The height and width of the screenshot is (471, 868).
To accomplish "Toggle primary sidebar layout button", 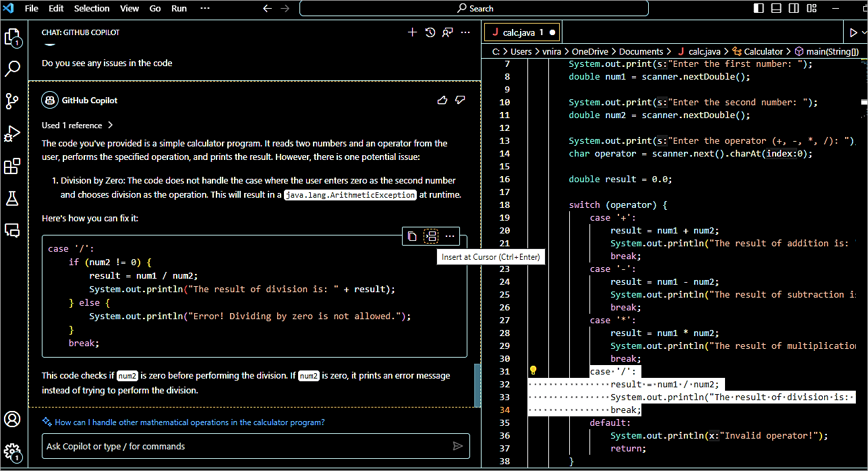I will click(759, 8).
